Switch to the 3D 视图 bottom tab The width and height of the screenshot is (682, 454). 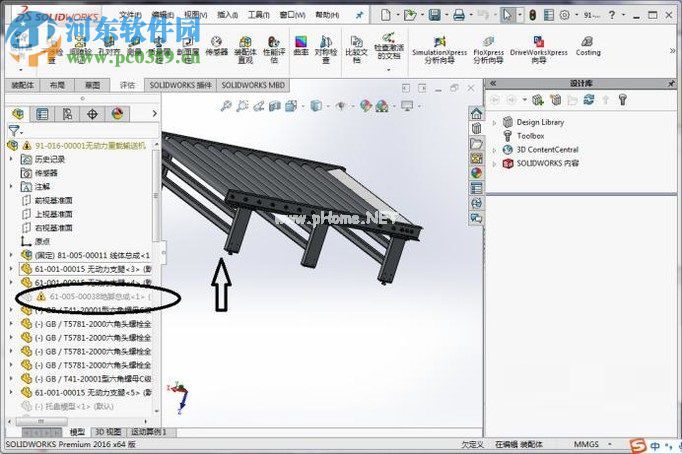tap(108, 432)
